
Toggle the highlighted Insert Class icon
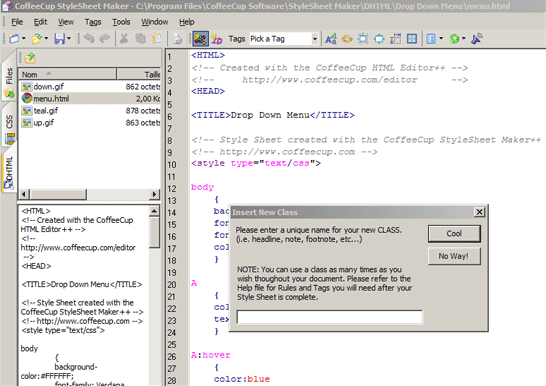[x=200, y=39]
